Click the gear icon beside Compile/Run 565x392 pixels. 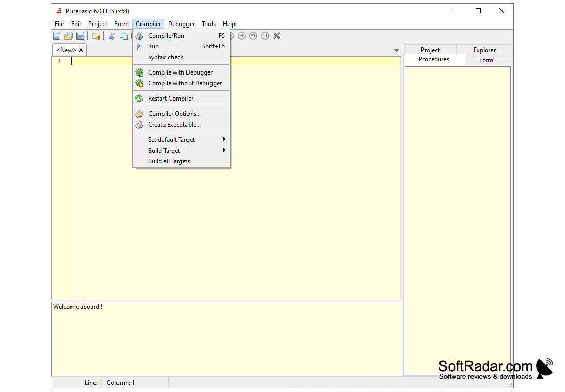point(139,36)
